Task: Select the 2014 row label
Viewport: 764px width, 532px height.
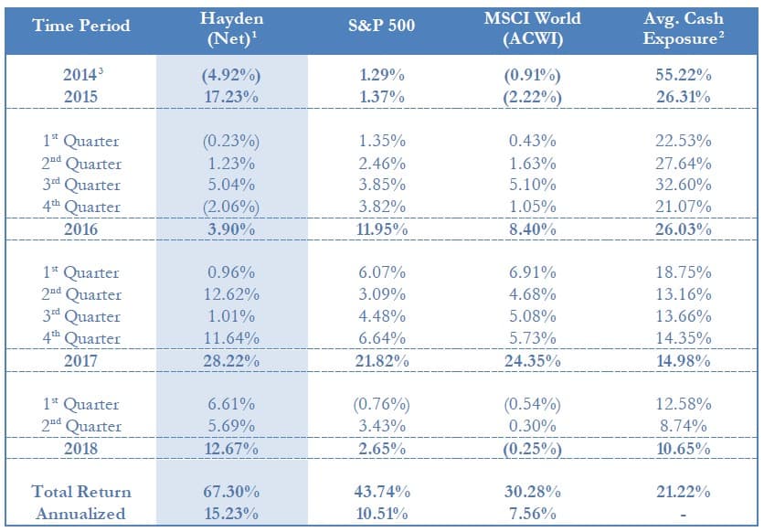Action: pos(80,75)
